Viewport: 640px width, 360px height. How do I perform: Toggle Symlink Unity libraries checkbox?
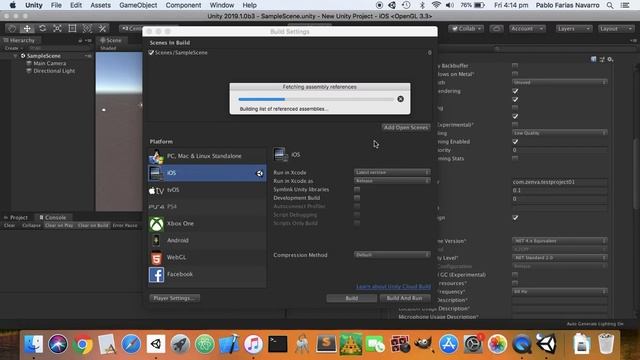357,189
